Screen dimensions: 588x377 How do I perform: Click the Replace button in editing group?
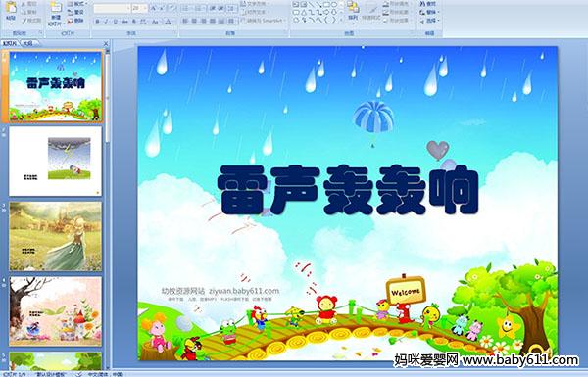click(x=428, y=12)
